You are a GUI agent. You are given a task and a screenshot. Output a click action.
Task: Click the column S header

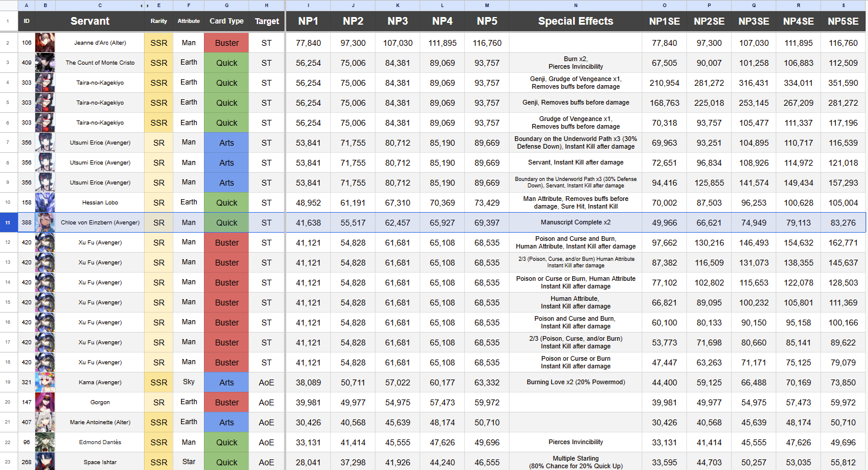(844, 6)
